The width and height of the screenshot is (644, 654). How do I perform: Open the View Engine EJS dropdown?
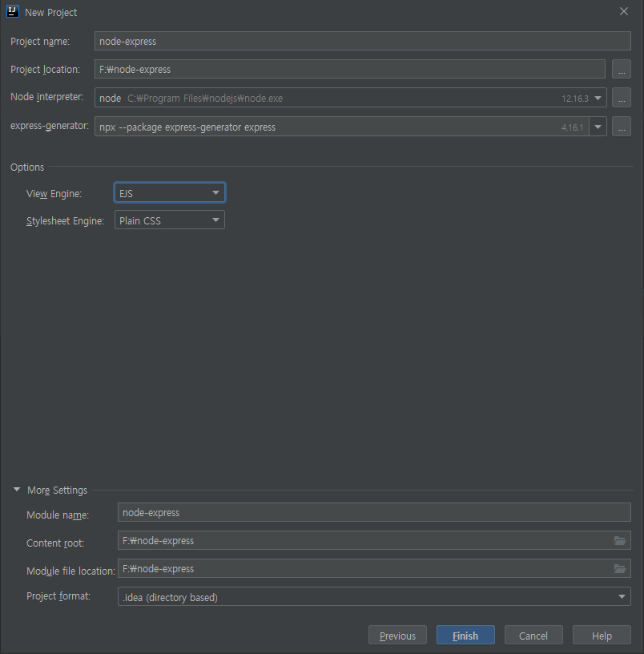(170, 192)
